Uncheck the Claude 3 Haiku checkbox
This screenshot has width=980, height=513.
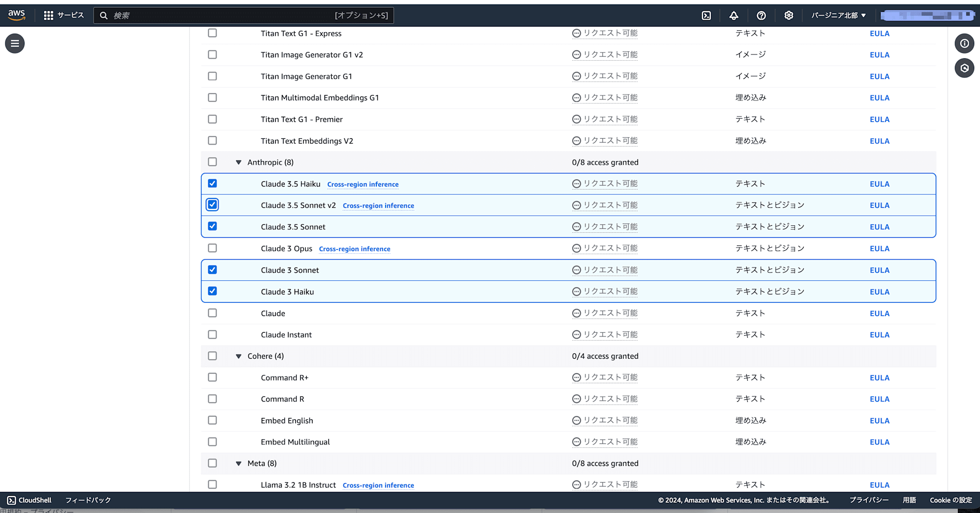(x=212, y=291)
